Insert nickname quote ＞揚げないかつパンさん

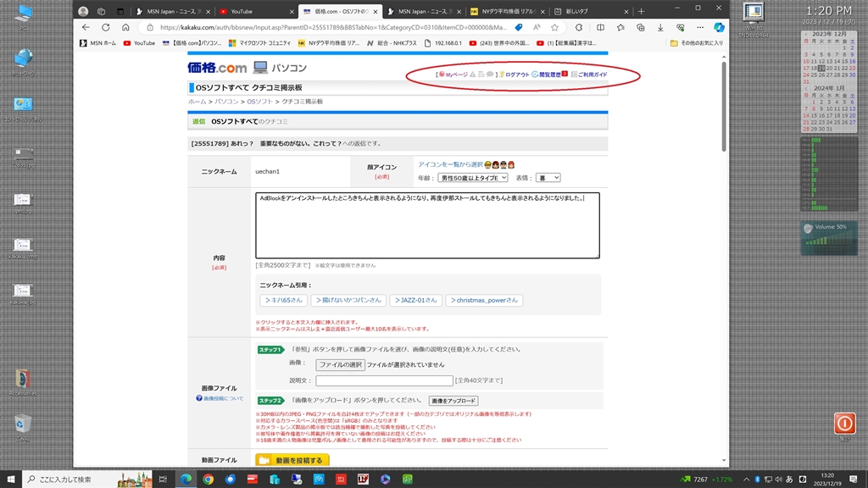[348, 300]
